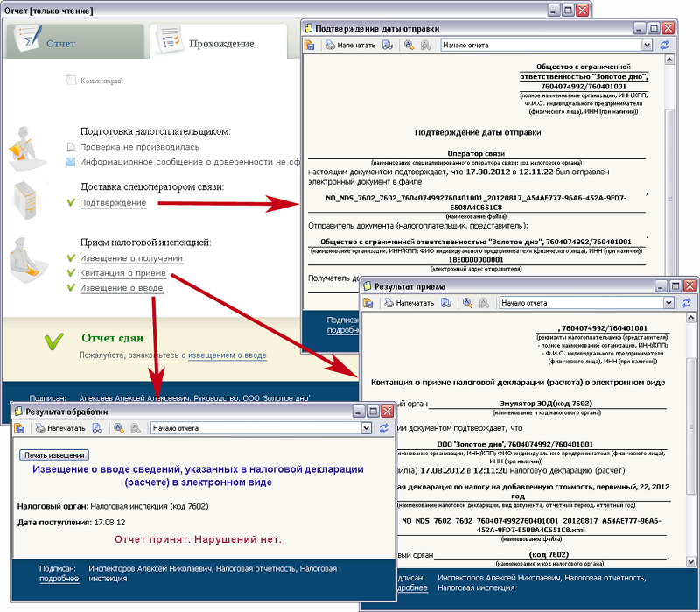Maximize the Результат обработки window

click(x=373, y=411)
